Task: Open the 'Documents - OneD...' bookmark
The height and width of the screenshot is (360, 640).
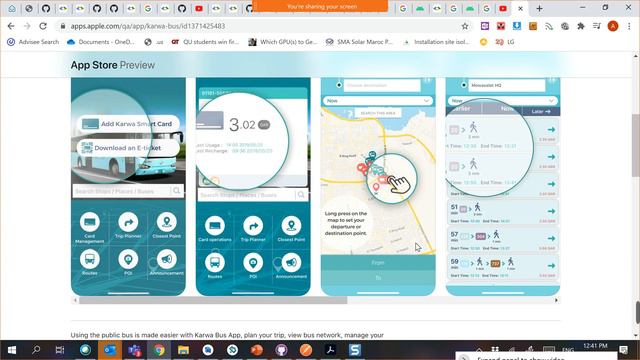Action: click(x=101, y=42)
